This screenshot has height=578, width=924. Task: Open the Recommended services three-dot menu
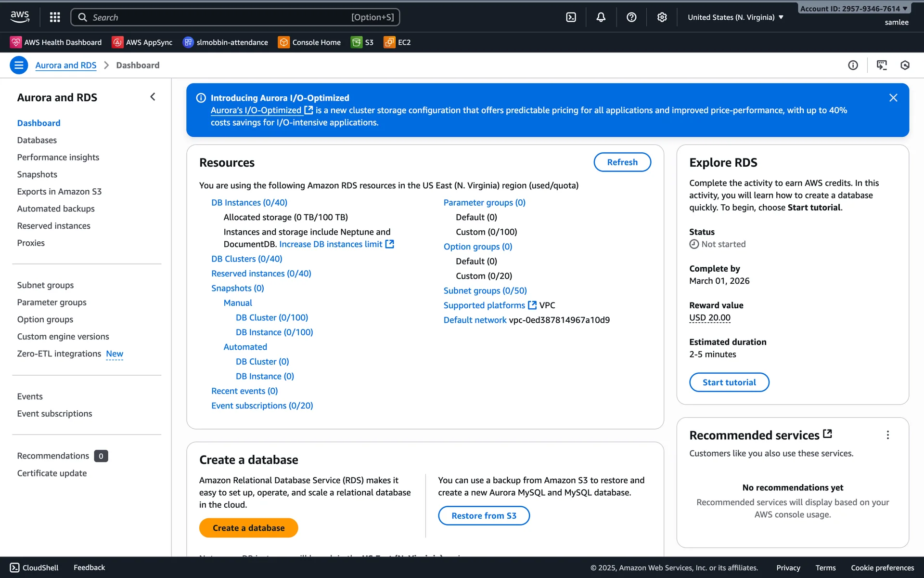(888, 435)
